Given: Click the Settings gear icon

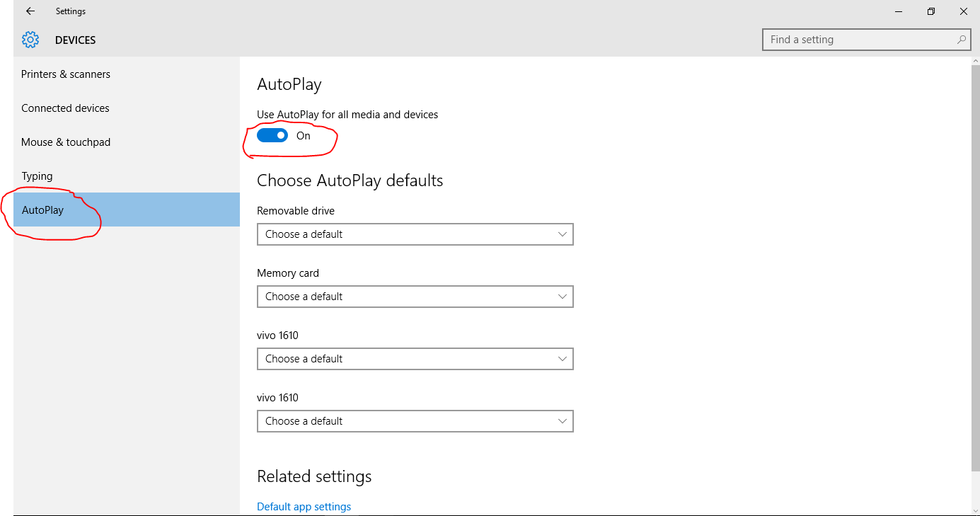Looking at the screenshot, I should click(30, 40).
